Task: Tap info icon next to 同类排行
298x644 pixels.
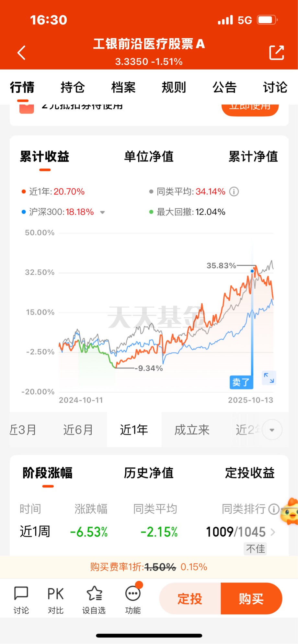Action: [274, 509]
